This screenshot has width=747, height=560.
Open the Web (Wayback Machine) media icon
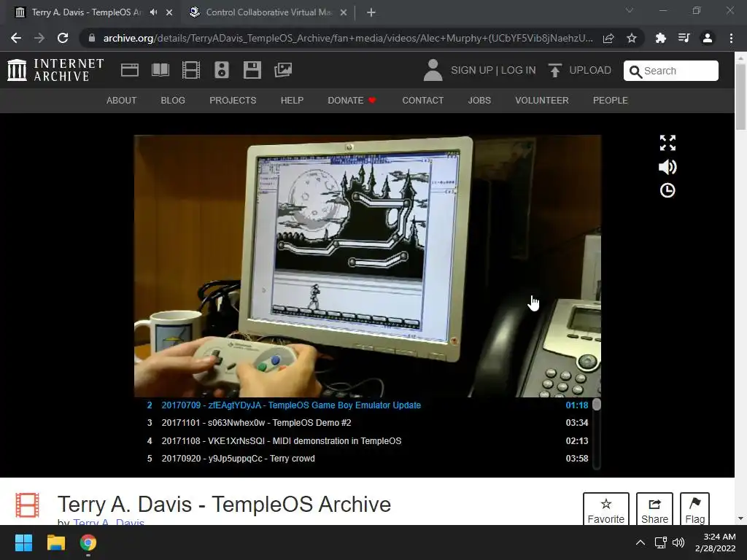point(130,70)
